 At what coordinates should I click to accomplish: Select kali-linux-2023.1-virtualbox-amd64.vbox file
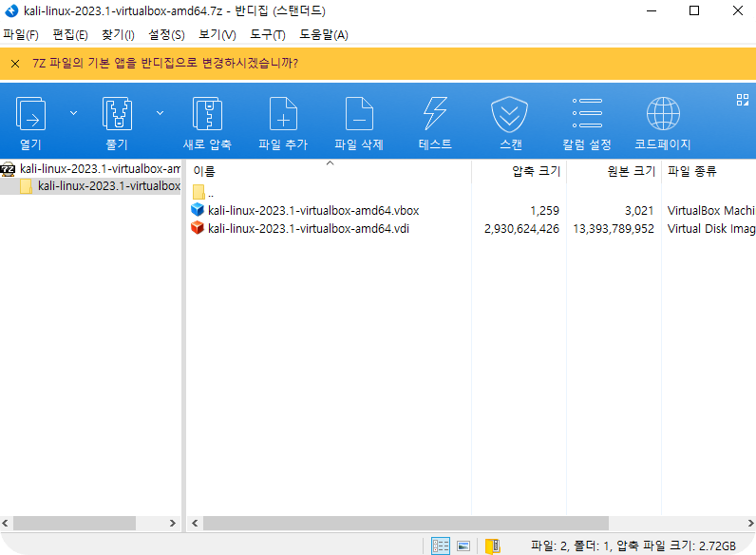[x=313, y=210]
